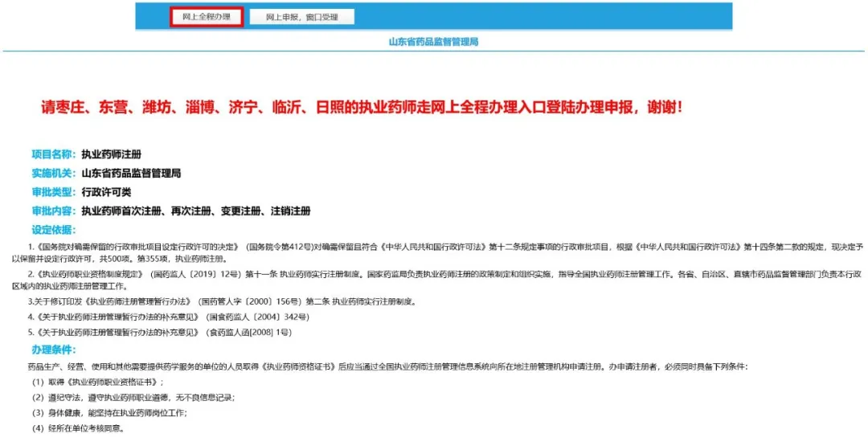Select basis item 3 about 国药管人字〔2000〕156号
Image resolution: width=868 pixels, height=438 pixels.
click(222, 302)
